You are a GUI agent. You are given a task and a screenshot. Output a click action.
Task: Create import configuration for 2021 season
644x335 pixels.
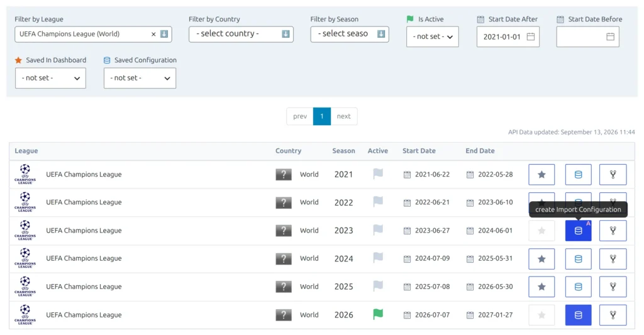(578, 175)
